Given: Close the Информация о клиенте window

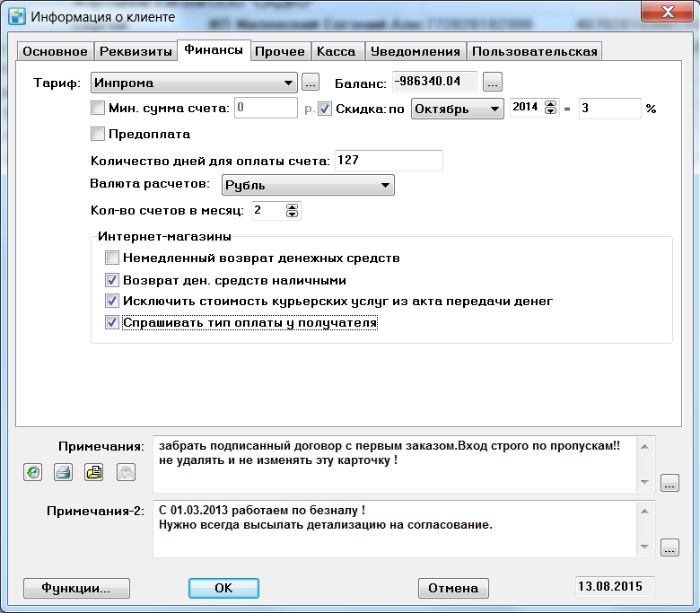Looking at the screenshot, I should click(667, 11).
